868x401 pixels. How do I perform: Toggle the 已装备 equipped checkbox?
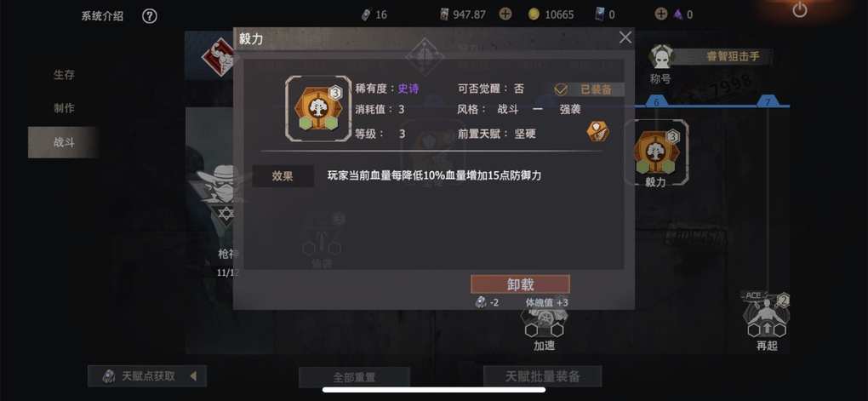[562, 89]
